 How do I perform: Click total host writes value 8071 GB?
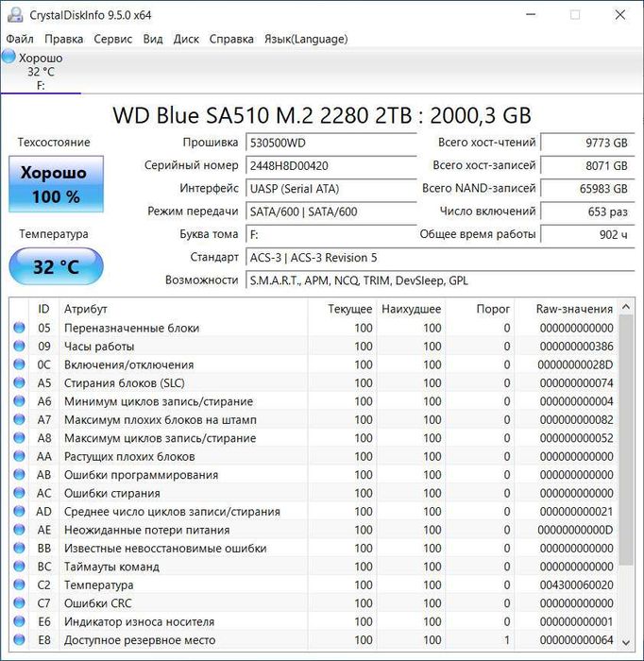(587, 165)
